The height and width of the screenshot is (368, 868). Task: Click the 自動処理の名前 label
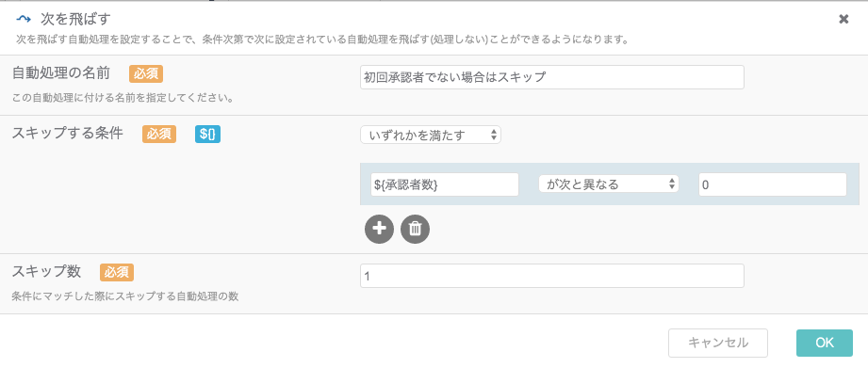61,72
